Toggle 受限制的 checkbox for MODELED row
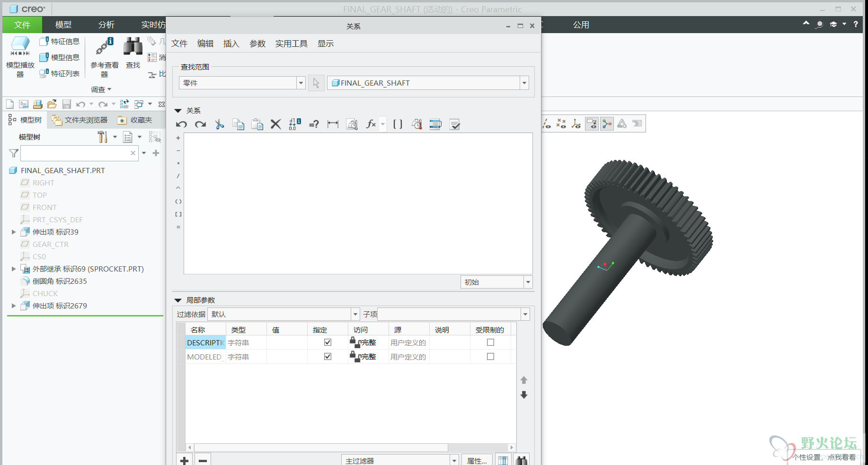The height and width of the screenshot is (465, 868). tap(491, 357)
